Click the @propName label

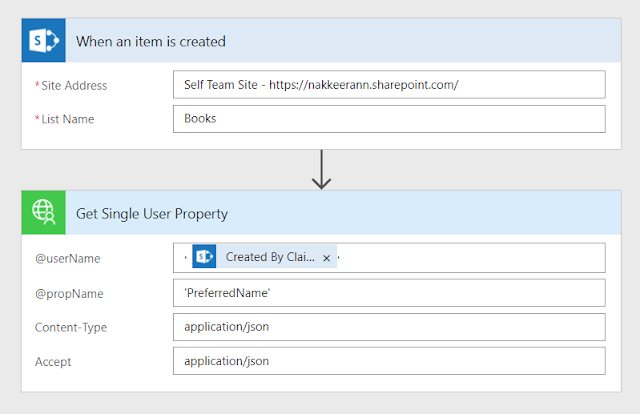pyautogui.click(x=69, y=294)
